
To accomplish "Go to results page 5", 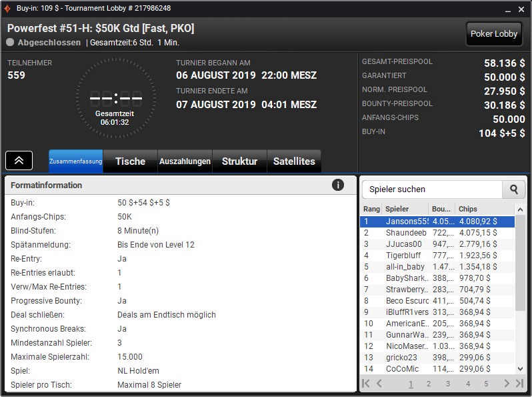I will point(486,384).
